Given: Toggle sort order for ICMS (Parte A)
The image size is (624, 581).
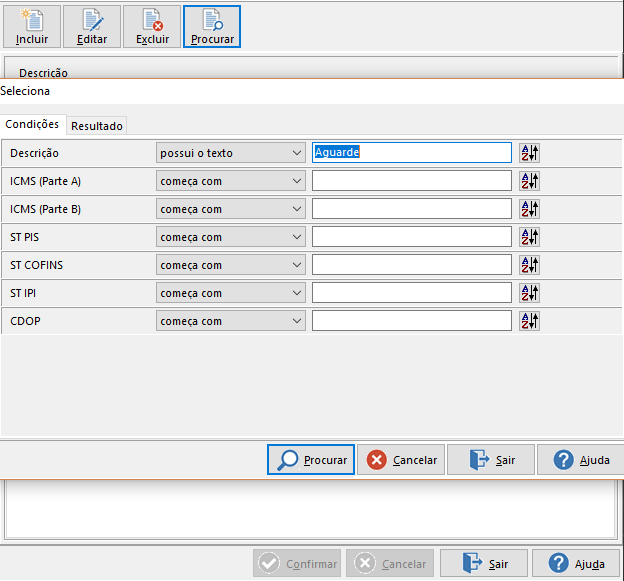Looking at the screenshot, I should [529, 181].
